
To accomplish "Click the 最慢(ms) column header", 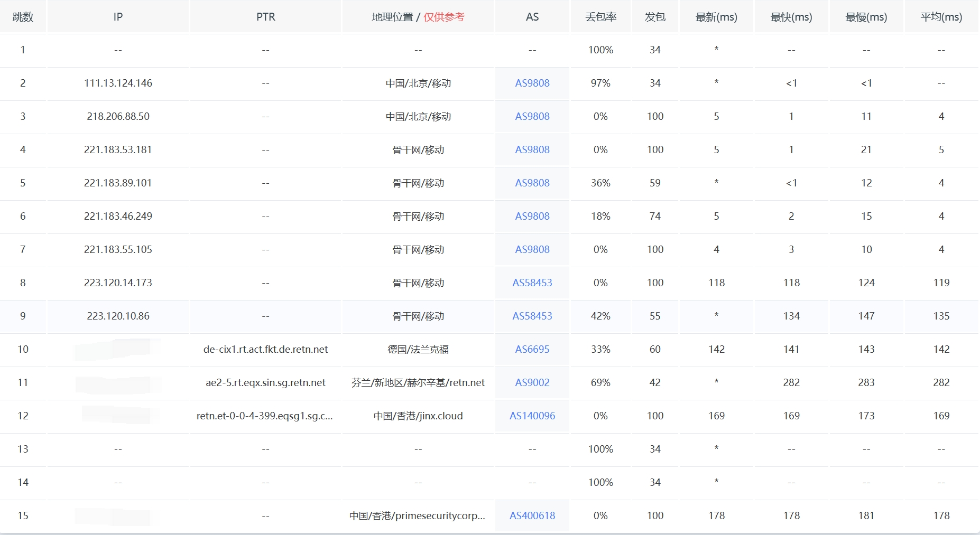I will click(x=866, y=17).
